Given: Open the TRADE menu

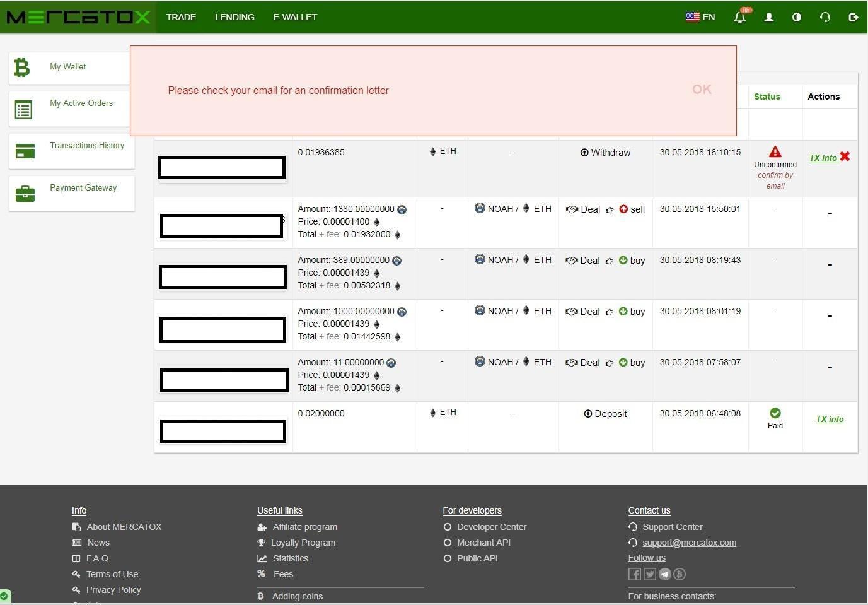Looking at the screenshot, I should tap(181, 17).
